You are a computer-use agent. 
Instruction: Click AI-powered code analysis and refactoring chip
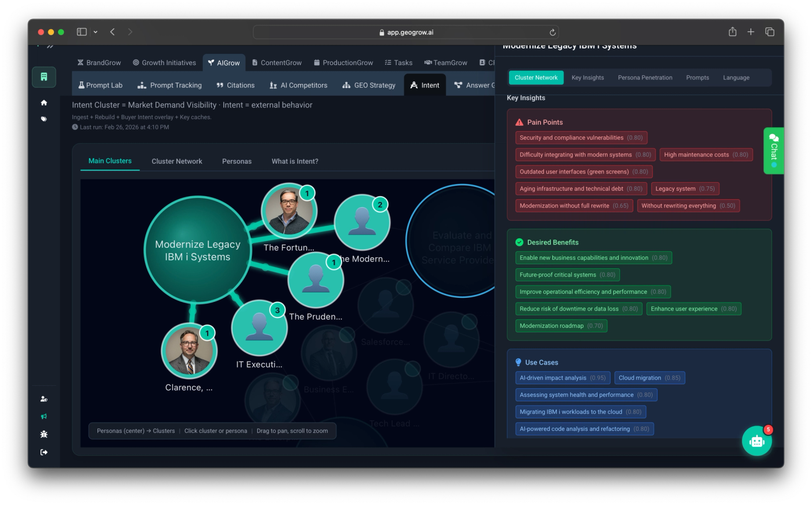(x=585, y=429)
